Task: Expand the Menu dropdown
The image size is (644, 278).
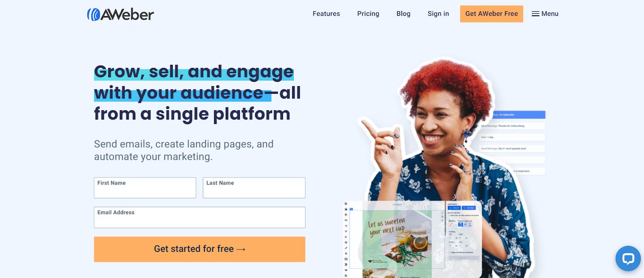Action: pos(545,14)
